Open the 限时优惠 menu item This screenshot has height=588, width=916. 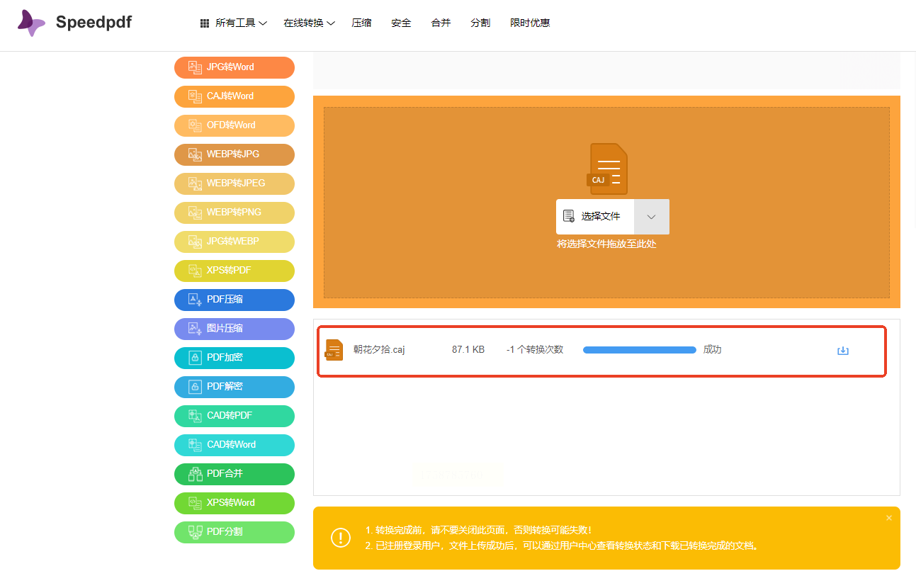click(x=530, y=23)
